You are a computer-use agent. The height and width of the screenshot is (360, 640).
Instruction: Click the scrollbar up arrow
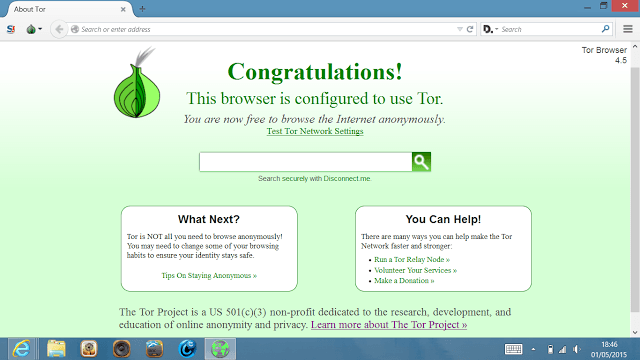click(635, 47)
